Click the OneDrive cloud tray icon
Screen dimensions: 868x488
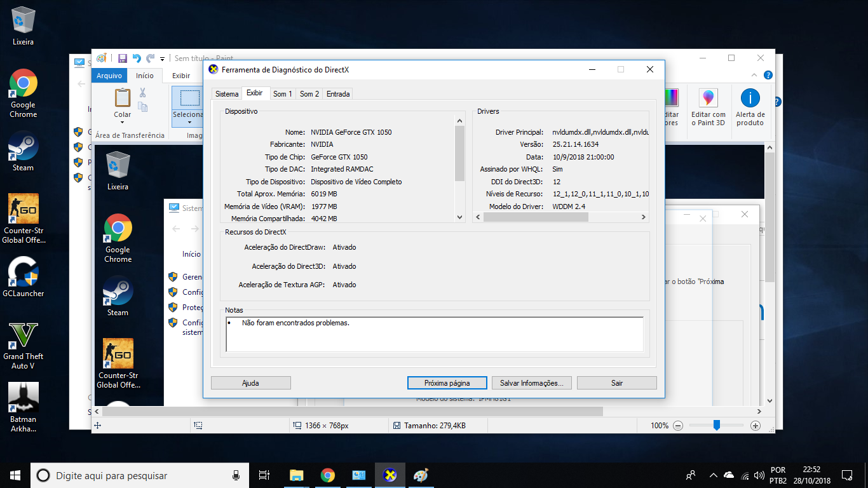tap(729, 475)
